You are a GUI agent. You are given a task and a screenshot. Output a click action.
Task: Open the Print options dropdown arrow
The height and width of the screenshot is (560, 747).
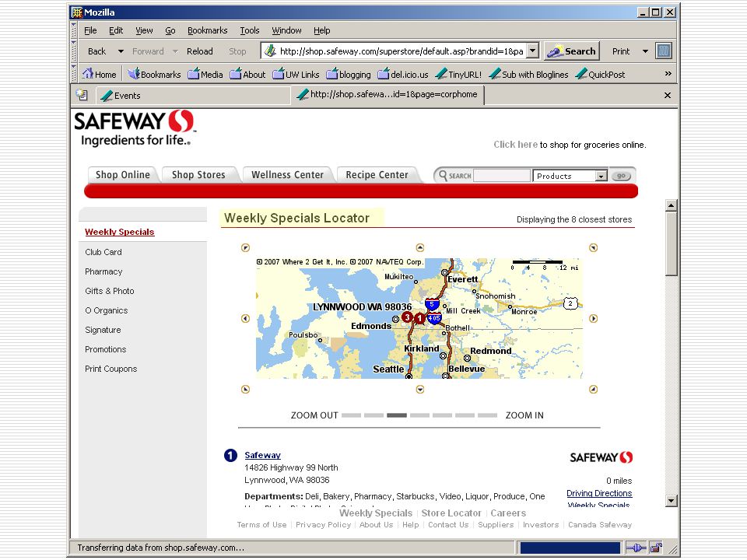pos(645,51)
